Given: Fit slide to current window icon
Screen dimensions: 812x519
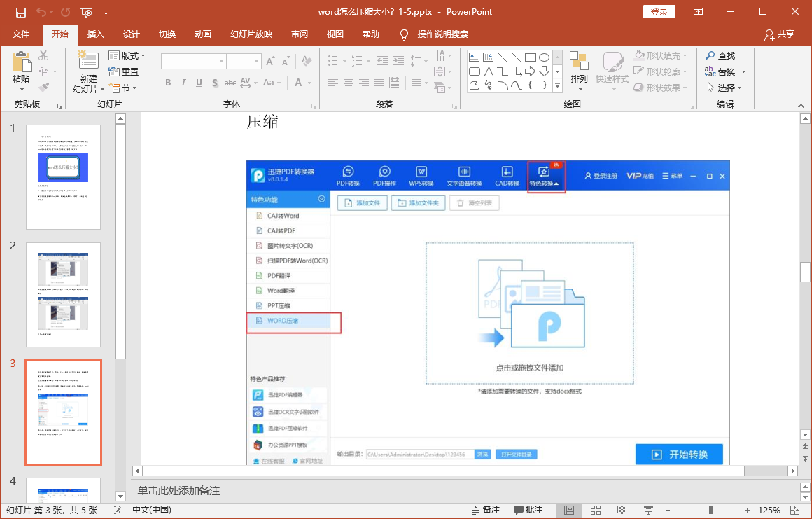Looking at the screenshot, I should click(x=795, y=510).
